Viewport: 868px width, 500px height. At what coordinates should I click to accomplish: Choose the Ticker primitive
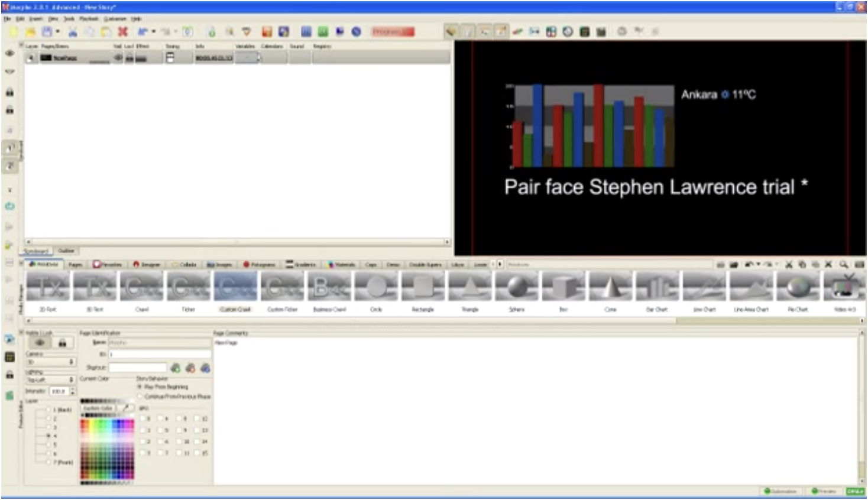(x=189, y=292)
